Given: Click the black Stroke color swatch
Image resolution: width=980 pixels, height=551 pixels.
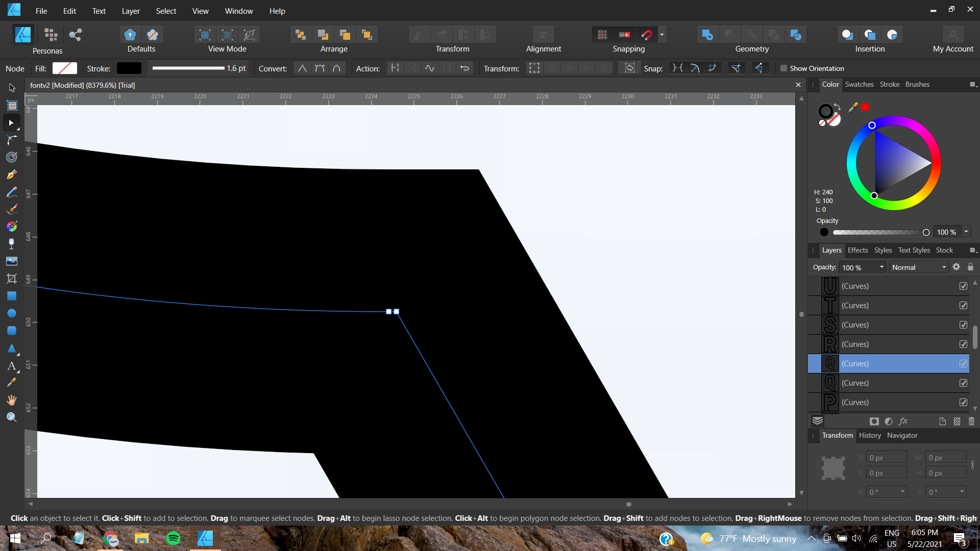Looking at the screenshot, I should coord(129,68).
